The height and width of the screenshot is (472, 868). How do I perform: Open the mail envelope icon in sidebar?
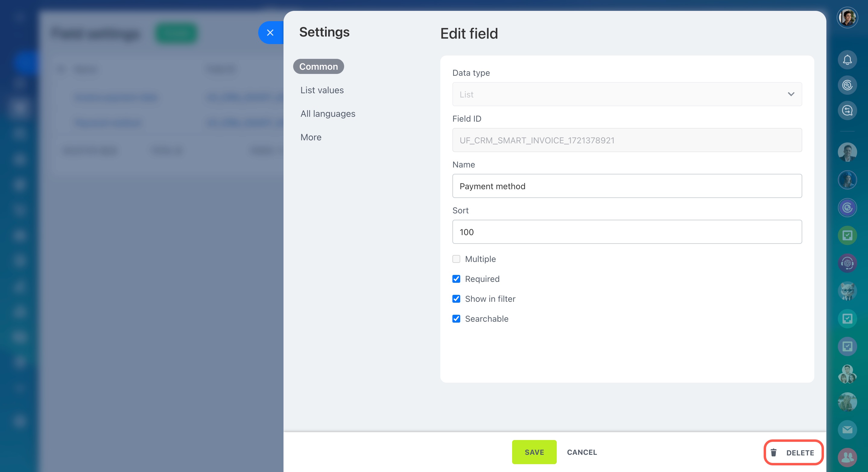click(x=847, y=429)
